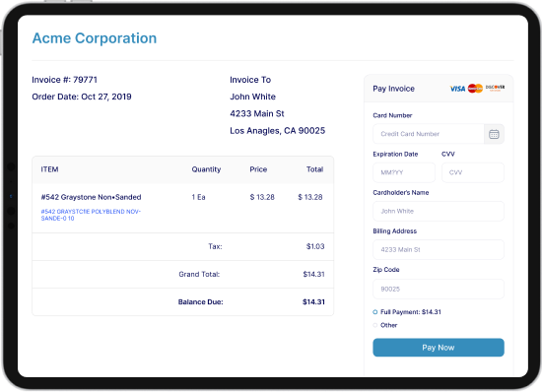Viewport: 542px width, 392px height.
Task: Click the Grand Total label
Action: pyautogui.click(x=199, y=274)
